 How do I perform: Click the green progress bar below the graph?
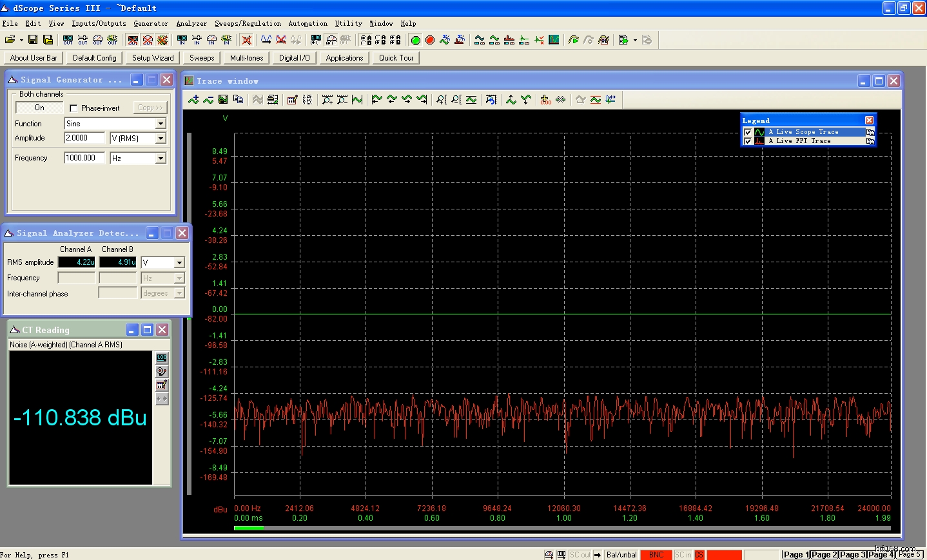pos(248,528)
